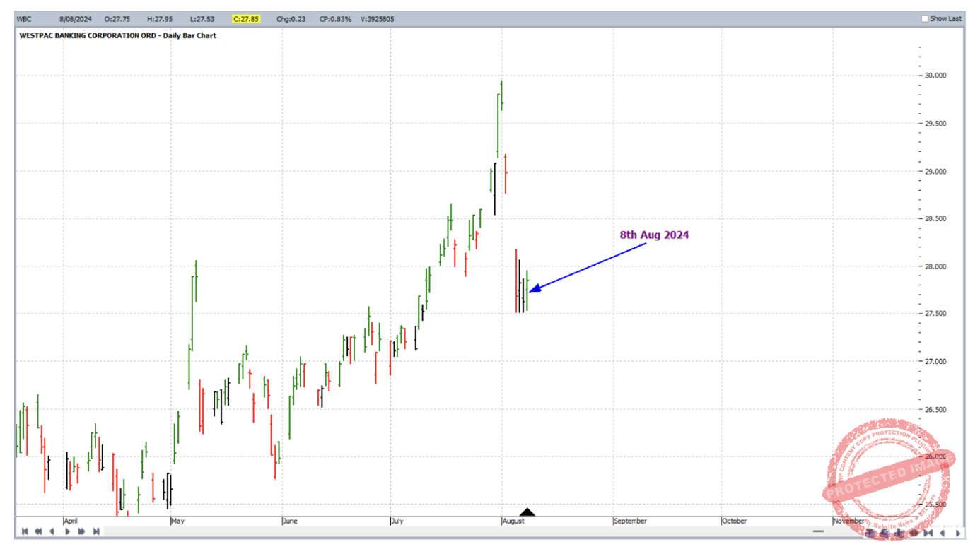The width and height of the screenshot is (980, 554).
Task: Click the WBC ticker symbol in header
Action: point(25,19)
